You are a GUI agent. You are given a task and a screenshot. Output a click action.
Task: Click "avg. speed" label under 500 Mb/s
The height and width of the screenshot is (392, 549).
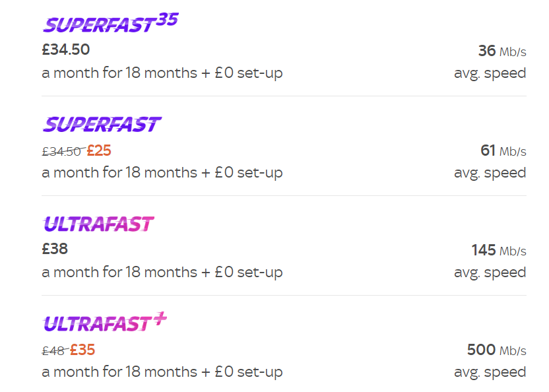point(490,372)
